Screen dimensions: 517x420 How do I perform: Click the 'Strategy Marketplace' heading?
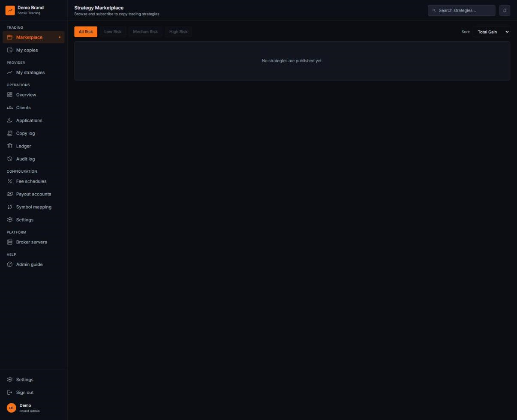tap(99, 8)
